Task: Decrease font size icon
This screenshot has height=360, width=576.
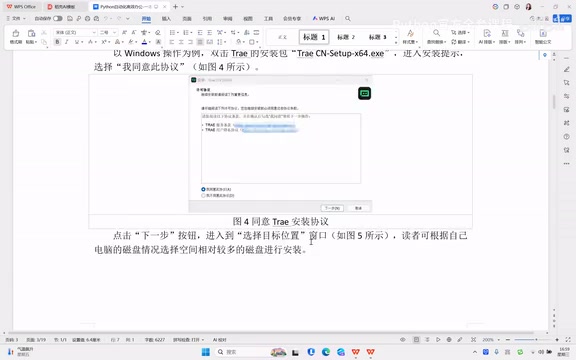Action: tap(134, 32)
